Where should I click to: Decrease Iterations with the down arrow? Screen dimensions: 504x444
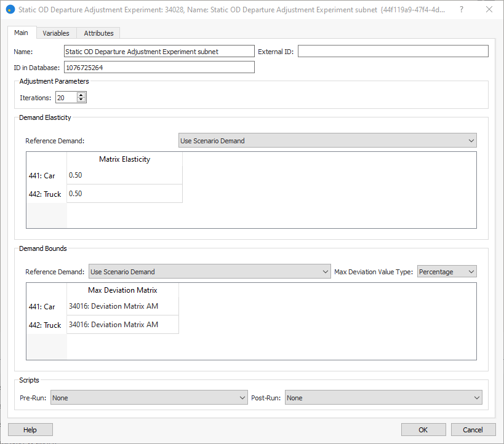pyautogui.click(x=81, y=100)
